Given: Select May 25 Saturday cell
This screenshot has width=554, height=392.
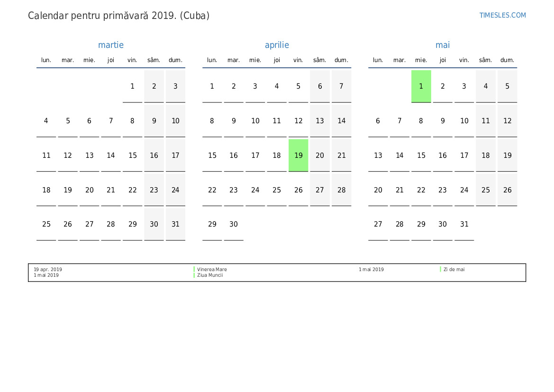Looking at the screenshot, I should tap(485, 190).
